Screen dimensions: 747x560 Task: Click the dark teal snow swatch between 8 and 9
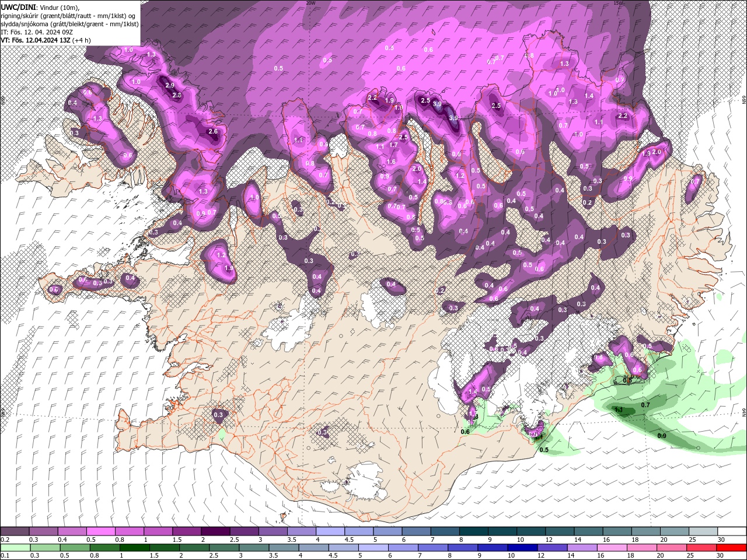pyautogui.click(x=474, y=531)
